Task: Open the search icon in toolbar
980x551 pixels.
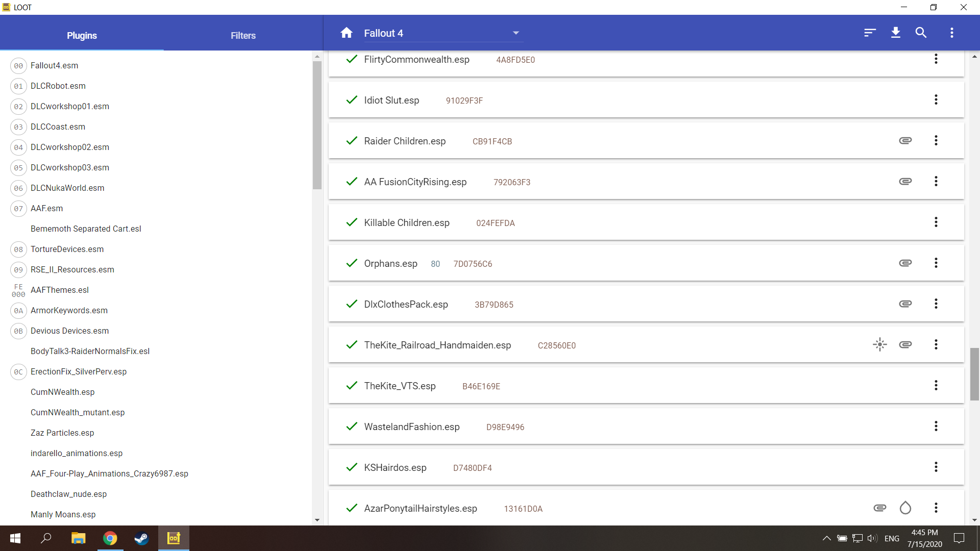Action: pos(921,33)
